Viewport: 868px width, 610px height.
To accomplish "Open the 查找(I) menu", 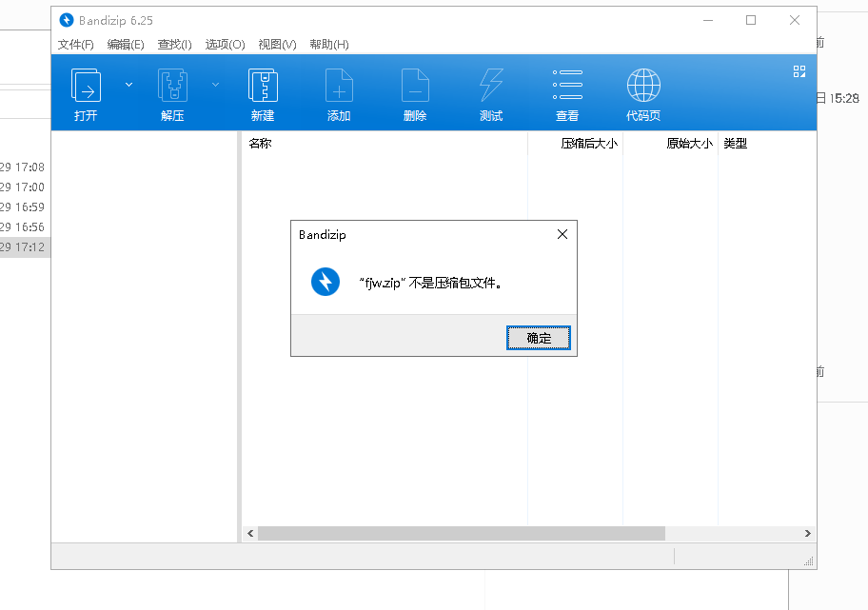I will 174,45.
